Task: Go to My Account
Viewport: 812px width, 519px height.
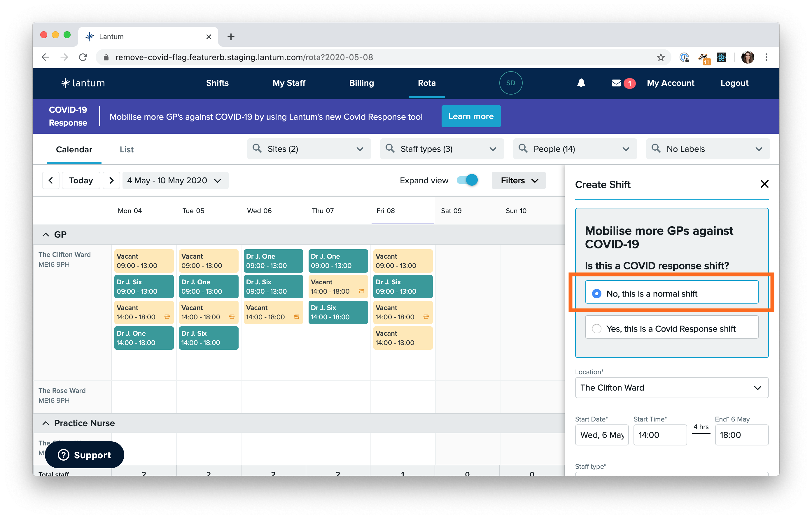Action: [670, 83]
